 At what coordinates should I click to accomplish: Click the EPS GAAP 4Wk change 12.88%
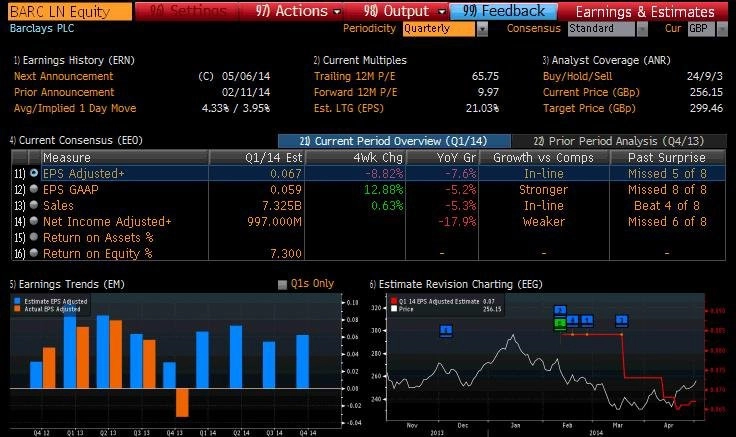(x=383, y=190)
